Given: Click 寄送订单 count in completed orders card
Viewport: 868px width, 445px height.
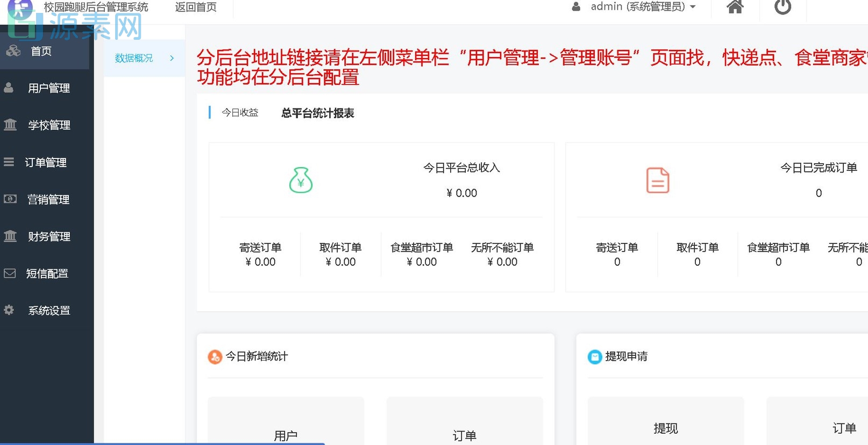Looking at the screenshot, I should pos(617,262).
